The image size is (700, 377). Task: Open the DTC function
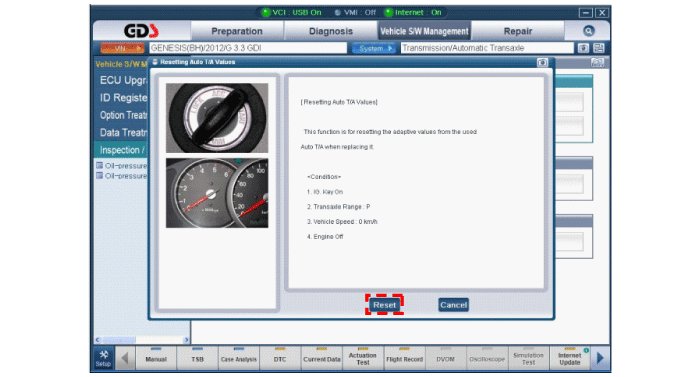(280, 359)
